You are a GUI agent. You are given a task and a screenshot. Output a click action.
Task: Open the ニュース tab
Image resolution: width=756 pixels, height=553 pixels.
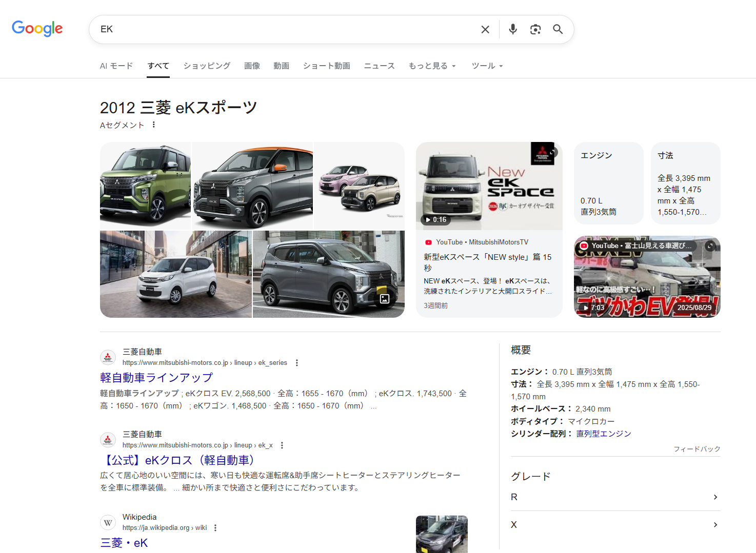pyautogui.click(x=380, y=66)
